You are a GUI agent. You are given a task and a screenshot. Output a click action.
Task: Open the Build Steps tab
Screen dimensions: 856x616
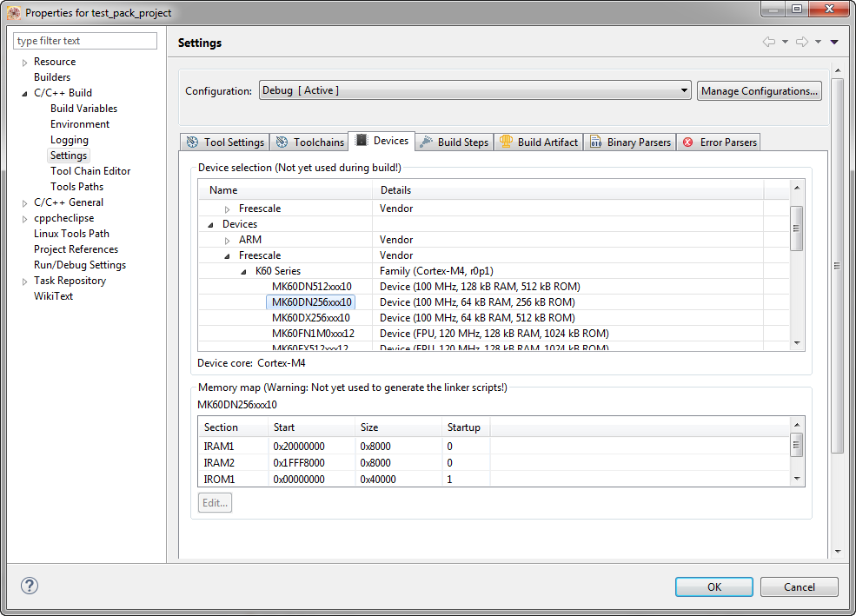(x=455, y=142)
